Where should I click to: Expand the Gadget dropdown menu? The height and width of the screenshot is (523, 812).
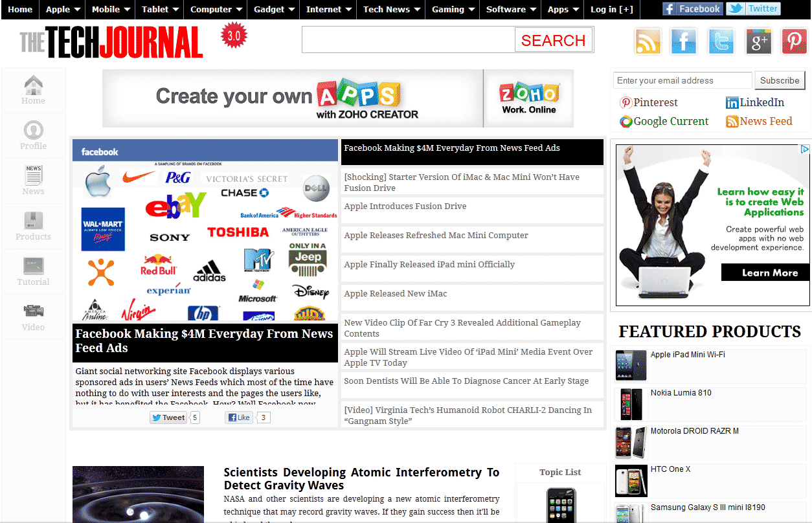(x=274, y=9)
